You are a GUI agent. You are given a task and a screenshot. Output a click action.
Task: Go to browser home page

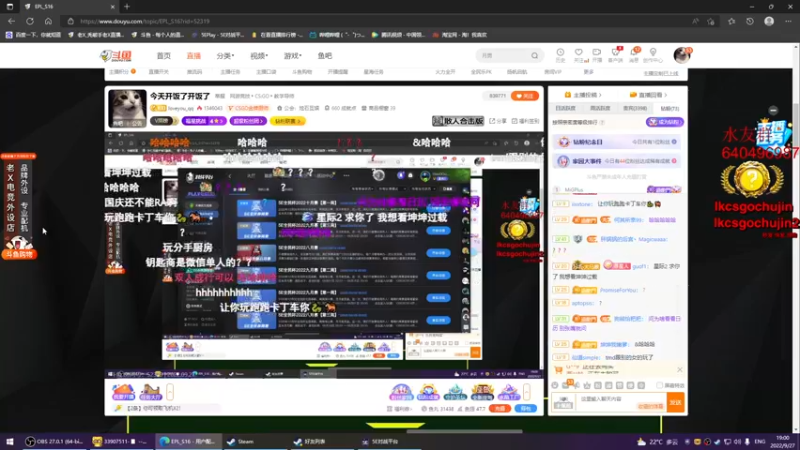[x=48, y=21]
